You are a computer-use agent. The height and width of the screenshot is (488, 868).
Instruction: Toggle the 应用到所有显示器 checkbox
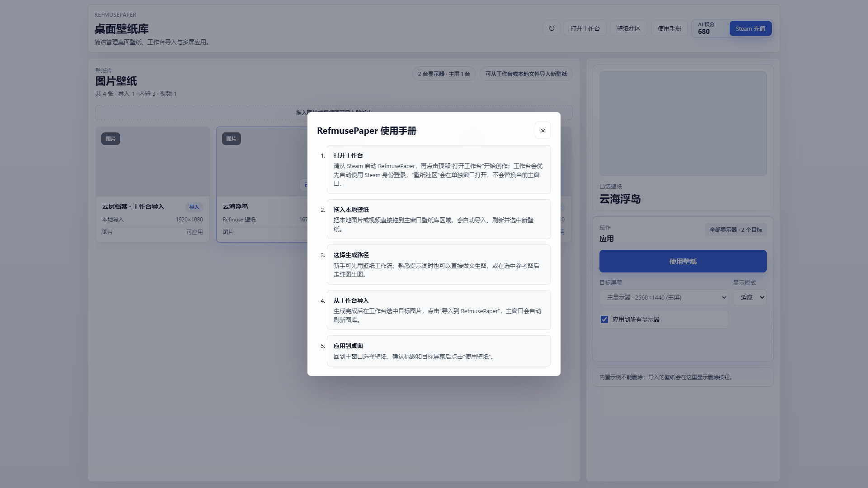604,319
